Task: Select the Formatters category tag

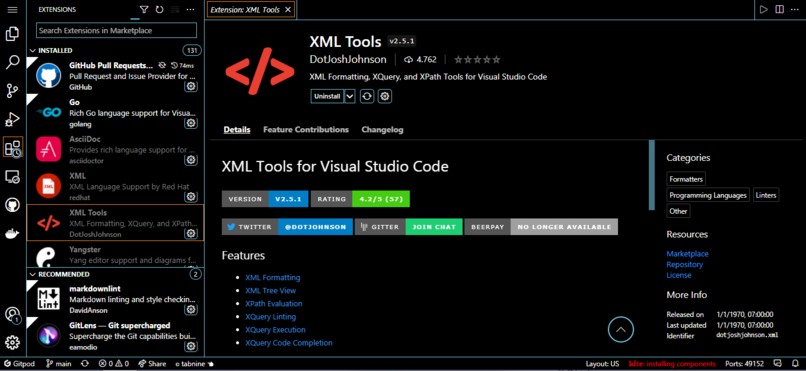Action: coord(686,179)
